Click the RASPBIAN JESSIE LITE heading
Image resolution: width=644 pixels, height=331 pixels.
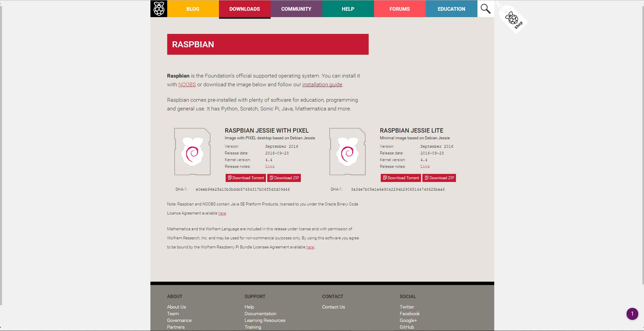[412, 131]
